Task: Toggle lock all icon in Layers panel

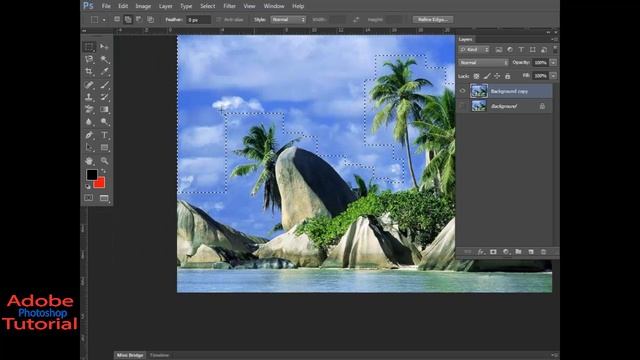Action: [508, 76]
